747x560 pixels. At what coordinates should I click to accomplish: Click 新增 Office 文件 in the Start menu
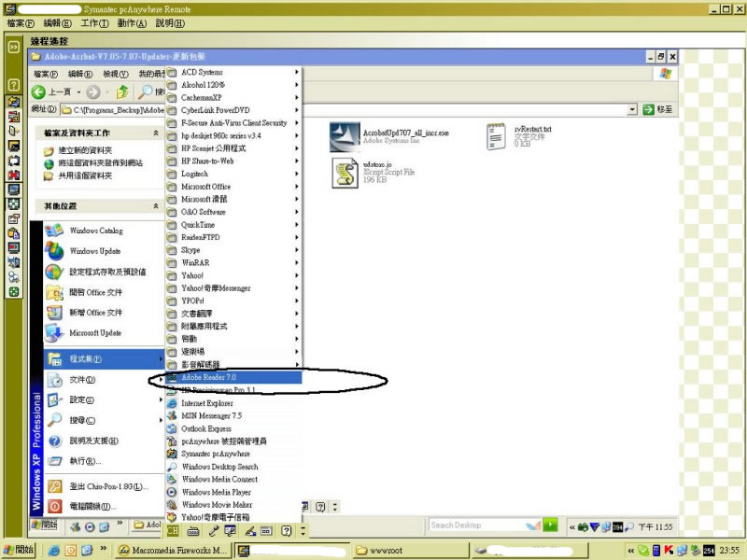(96, 313)
